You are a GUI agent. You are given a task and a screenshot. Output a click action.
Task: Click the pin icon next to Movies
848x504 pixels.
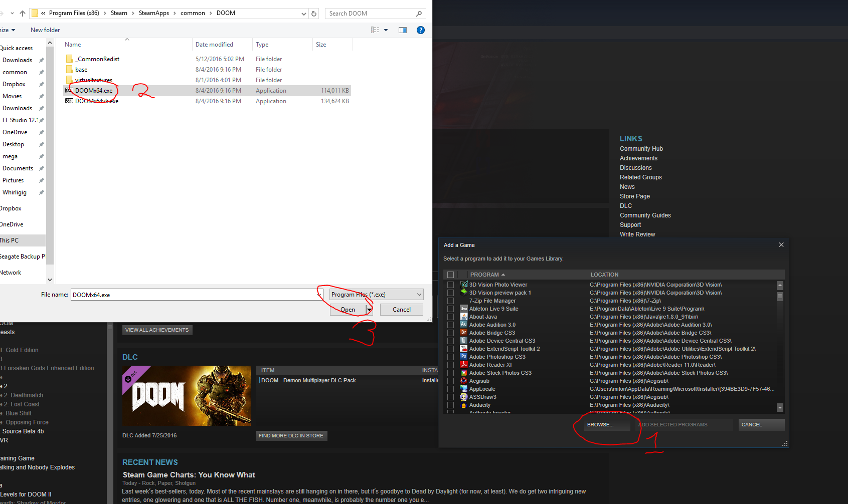click(41, 96)
